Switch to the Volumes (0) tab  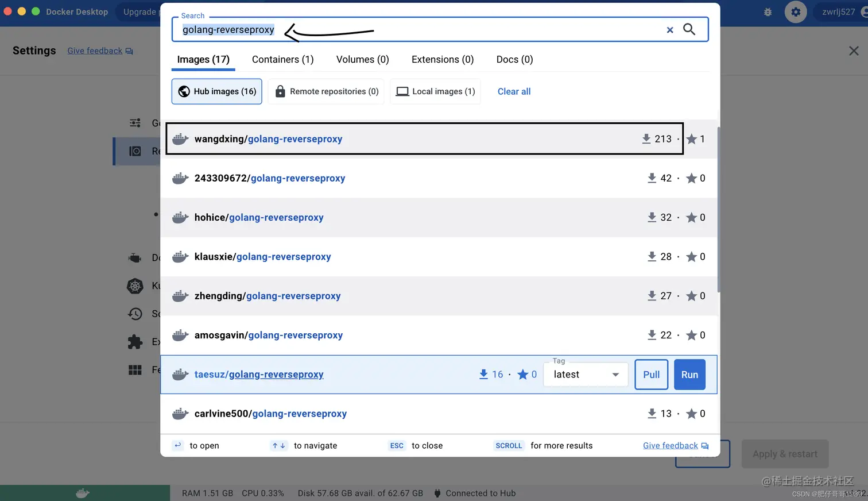[363, 60]
